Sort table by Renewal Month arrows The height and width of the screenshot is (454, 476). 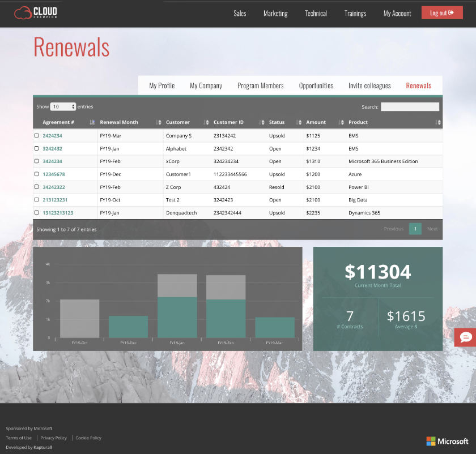pos(159,122)
